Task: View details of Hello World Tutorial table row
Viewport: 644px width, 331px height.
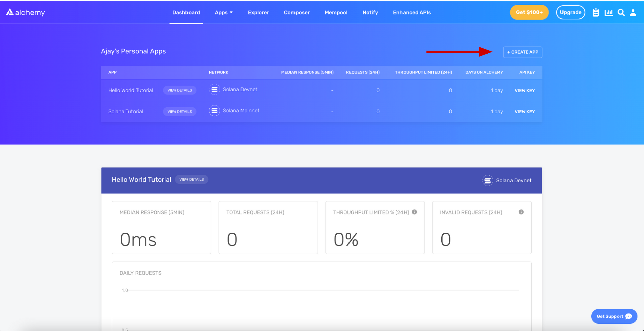Action: point(180,90)
